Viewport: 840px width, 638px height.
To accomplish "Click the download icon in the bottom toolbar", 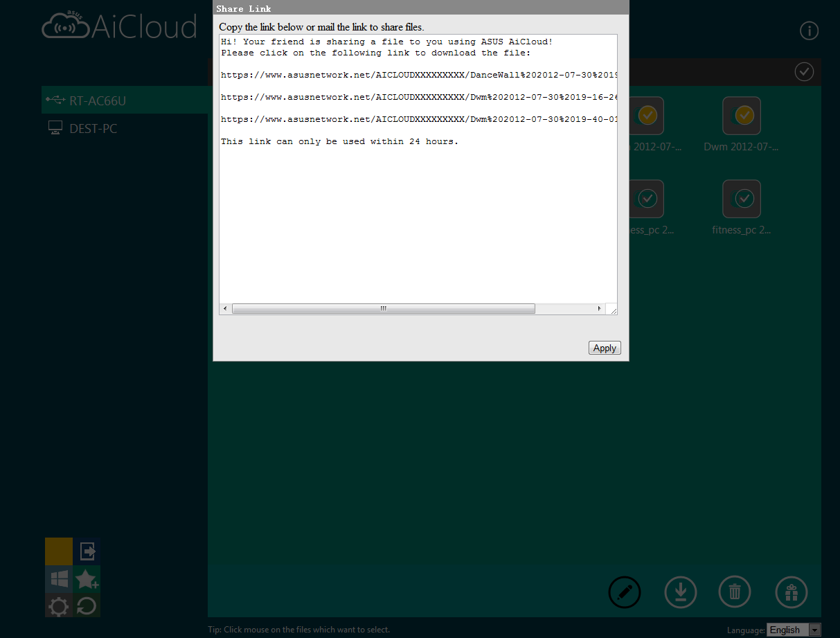I will click(x=681, y=592).
